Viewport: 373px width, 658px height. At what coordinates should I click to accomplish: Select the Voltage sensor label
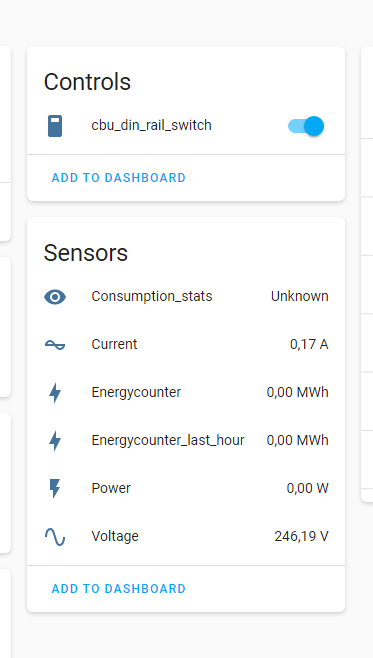115,536
